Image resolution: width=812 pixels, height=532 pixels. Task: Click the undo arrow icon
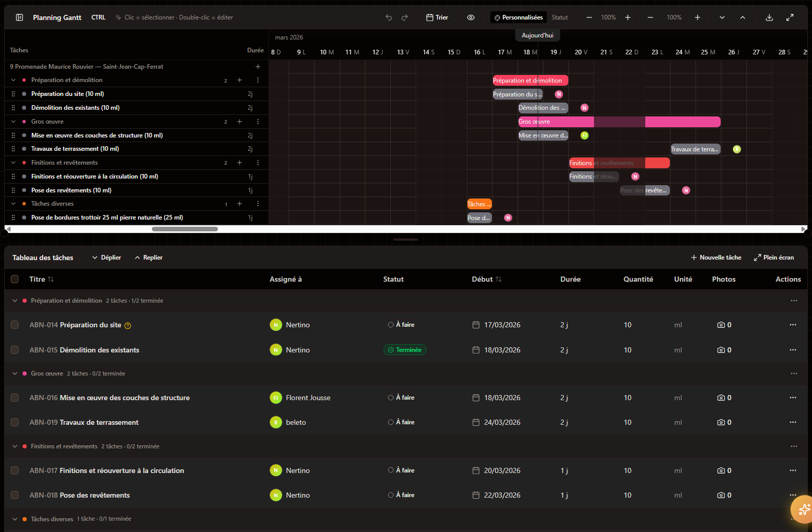(389, 17)
